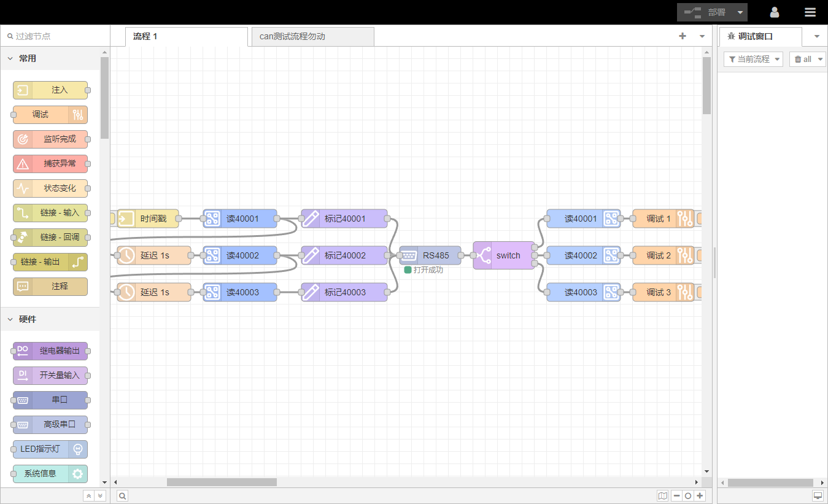The width and height of the screenshot is (828, 504).
Task: Clear debug messages with all button
Action: point(803,59)
